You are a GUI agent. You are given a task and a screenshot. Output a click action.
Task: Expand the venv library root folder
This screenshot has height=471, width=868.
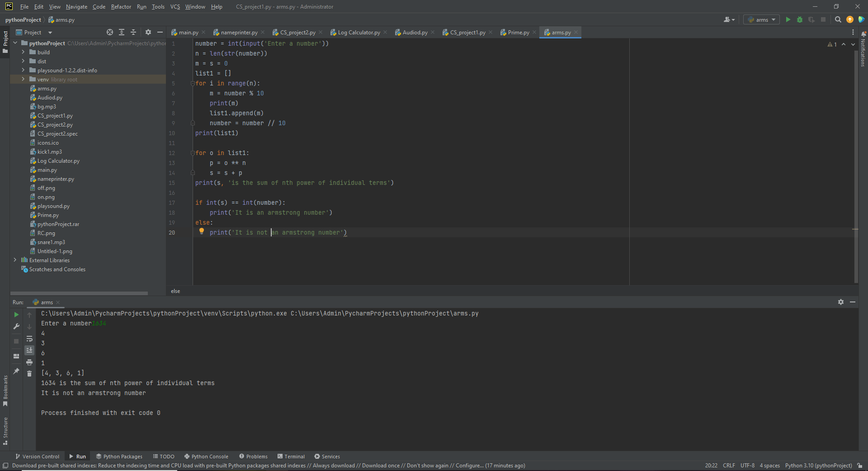pos(23,80)
